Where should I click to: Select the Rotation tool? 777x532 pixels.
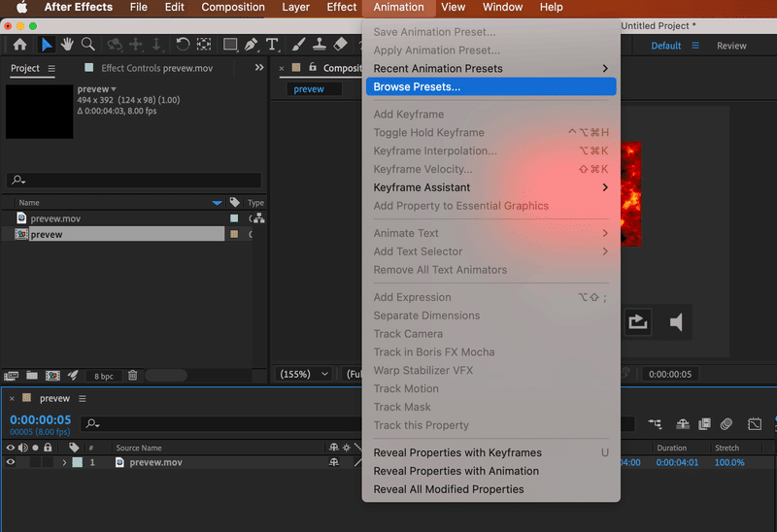[x=183, y=45]
